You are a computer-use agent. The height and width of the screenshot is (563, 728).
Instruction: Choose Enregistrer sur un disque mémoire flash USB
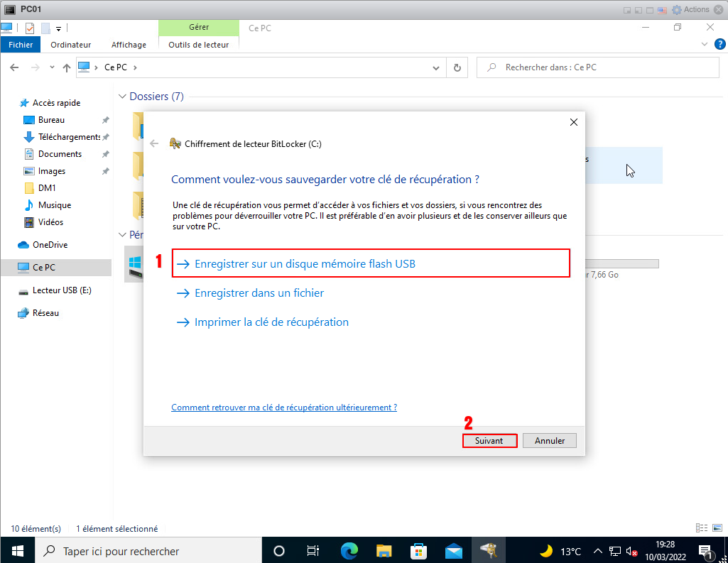(x=305, y=263)
